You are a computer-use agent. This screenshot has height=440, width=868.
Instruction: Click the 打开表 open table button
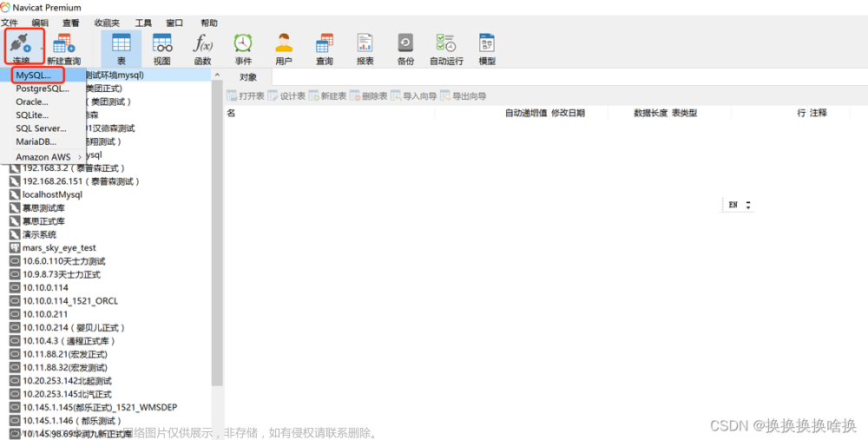[246, 96]
